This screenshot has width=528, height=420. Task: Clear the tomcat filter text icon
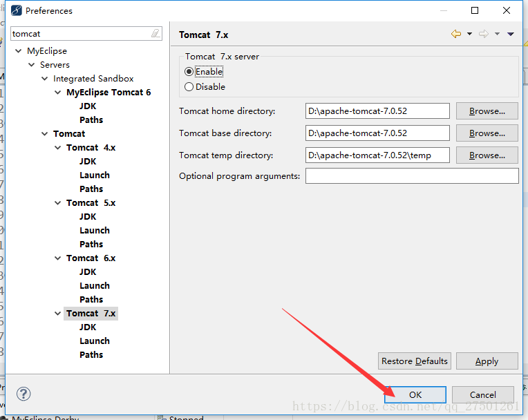155,33
